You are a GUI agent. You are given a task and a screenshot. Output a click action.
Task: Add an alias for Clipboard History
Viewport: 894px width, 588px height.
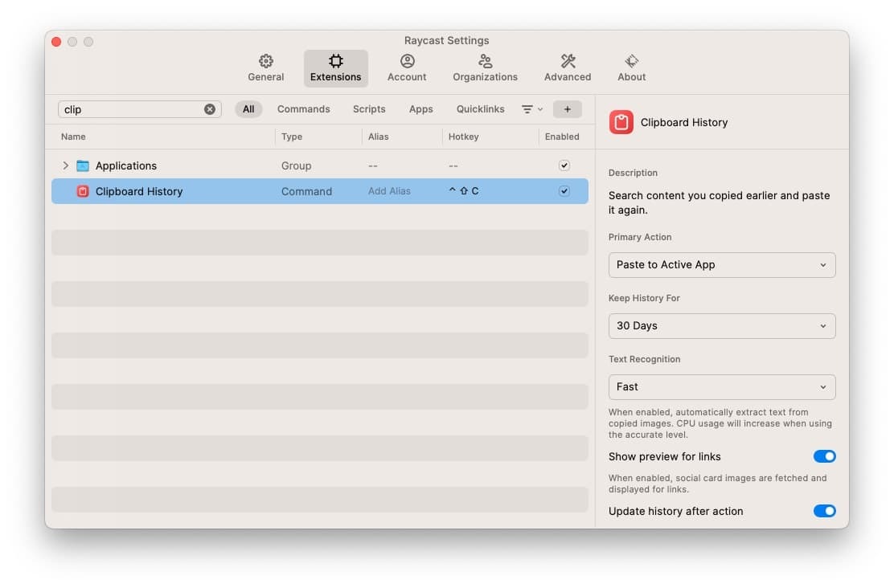[389, 191]
